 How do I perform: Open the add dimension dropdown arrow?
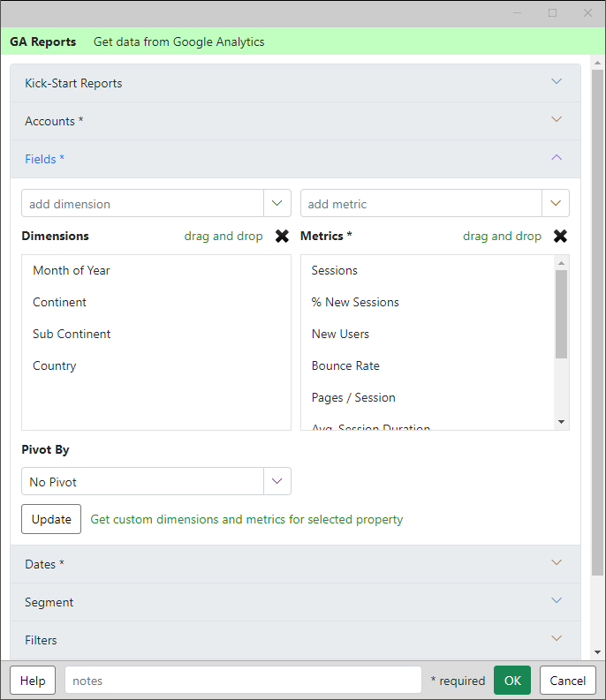pos(277,203)
